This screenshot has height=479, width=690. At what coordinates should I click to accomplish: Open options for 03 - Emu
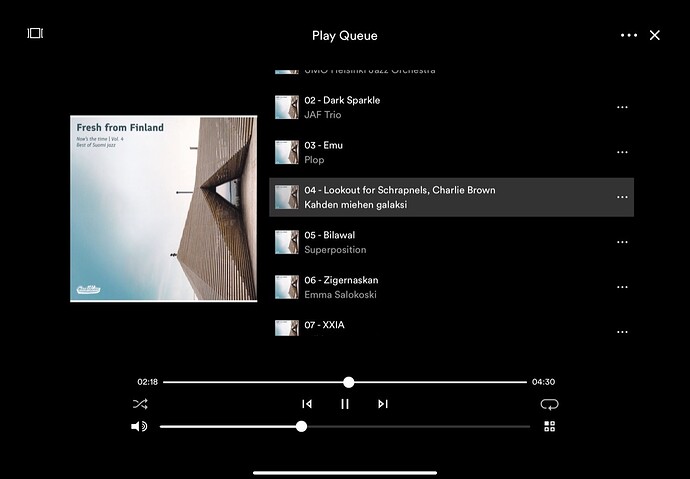(x=622, y=152)
